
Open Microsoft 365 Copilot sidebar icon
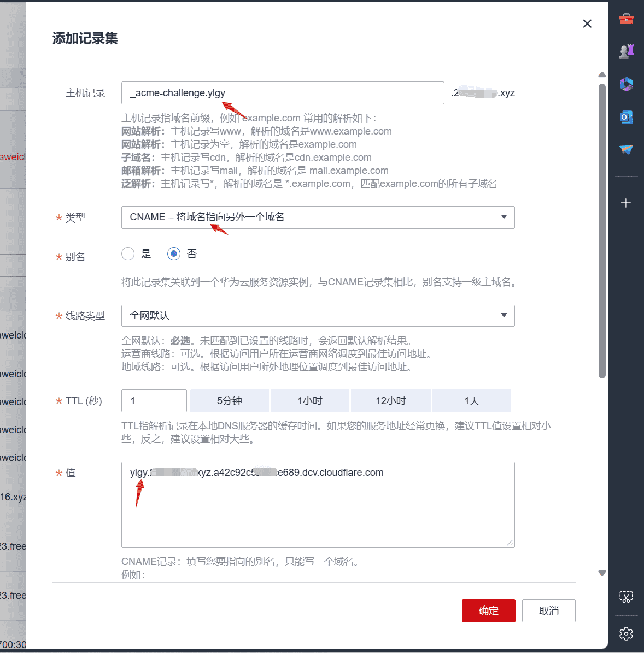(626, 84)
